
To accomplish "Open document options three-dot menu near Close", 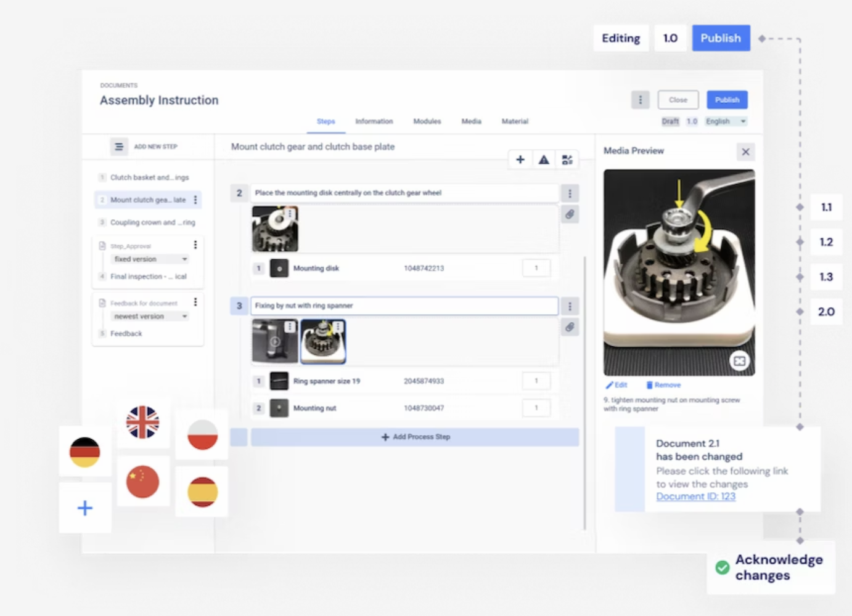I will [640, 100].
